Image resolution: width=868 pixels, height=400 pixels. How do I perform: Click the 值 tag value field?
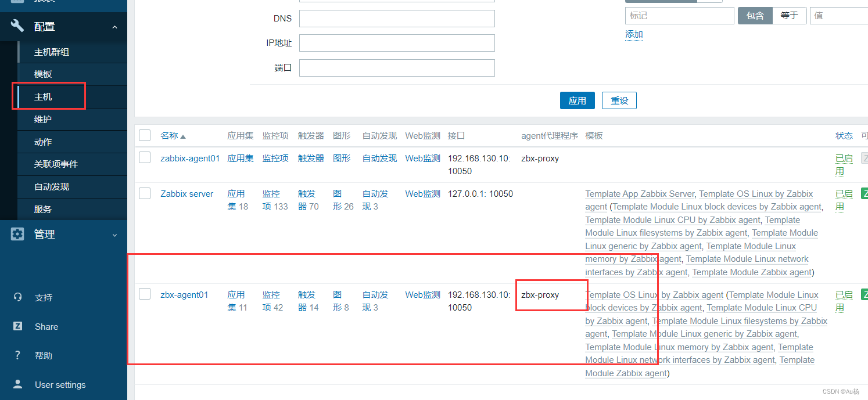click(839, 16)
